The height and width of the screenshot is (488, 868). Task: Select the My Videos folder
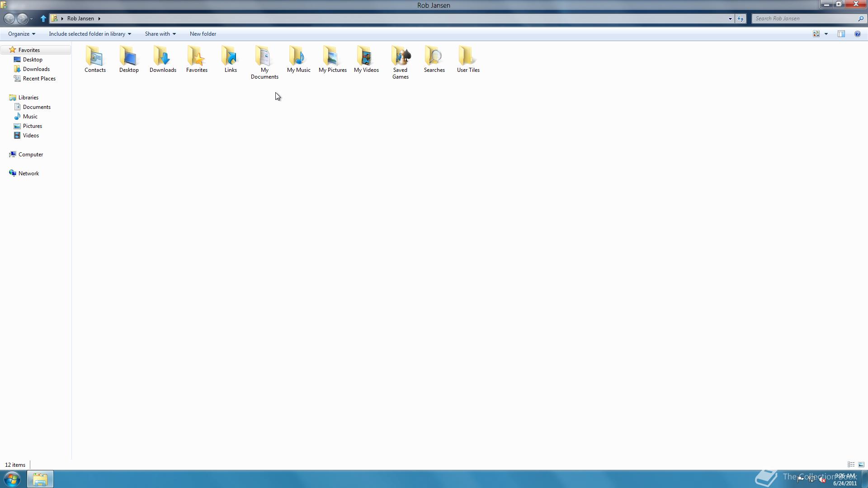(366, 57)
